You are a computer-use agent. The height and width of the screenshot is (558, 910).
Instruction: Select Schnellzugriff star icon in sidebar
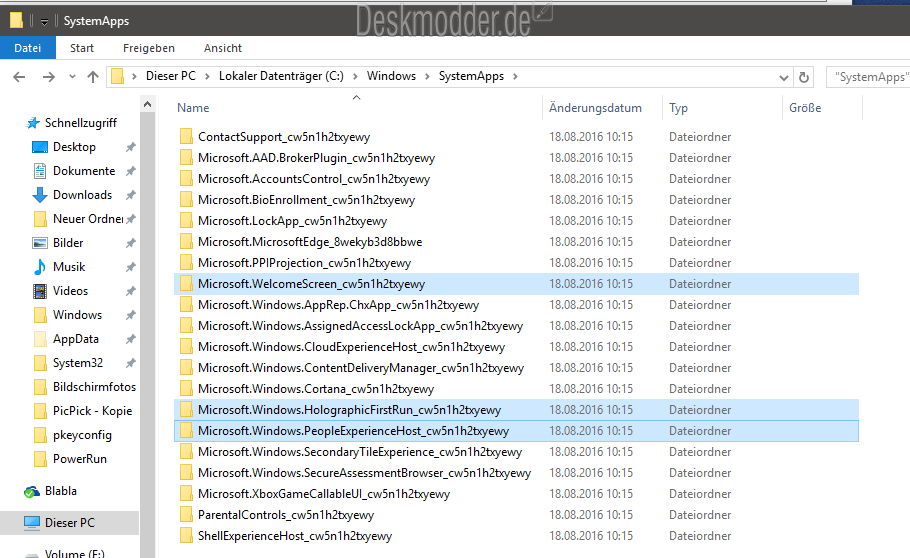tap(33, 123)
